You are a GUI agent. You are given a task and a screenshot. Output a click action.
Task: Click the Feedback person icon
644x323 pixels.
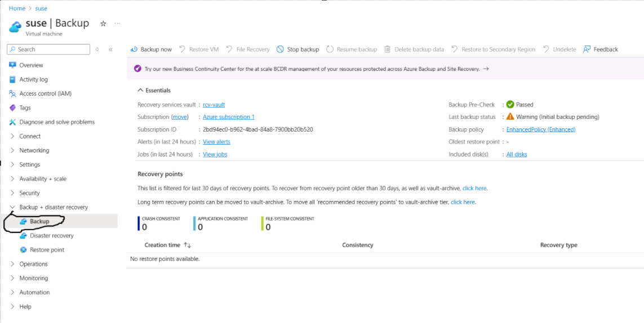(587, 50)
